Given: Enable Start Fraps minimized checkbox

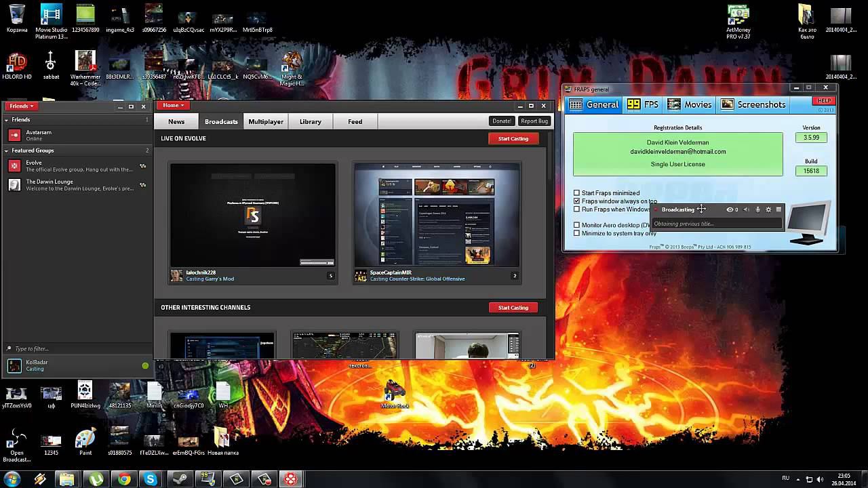Looking at the screenshot, I should click(x=577, y=193).
